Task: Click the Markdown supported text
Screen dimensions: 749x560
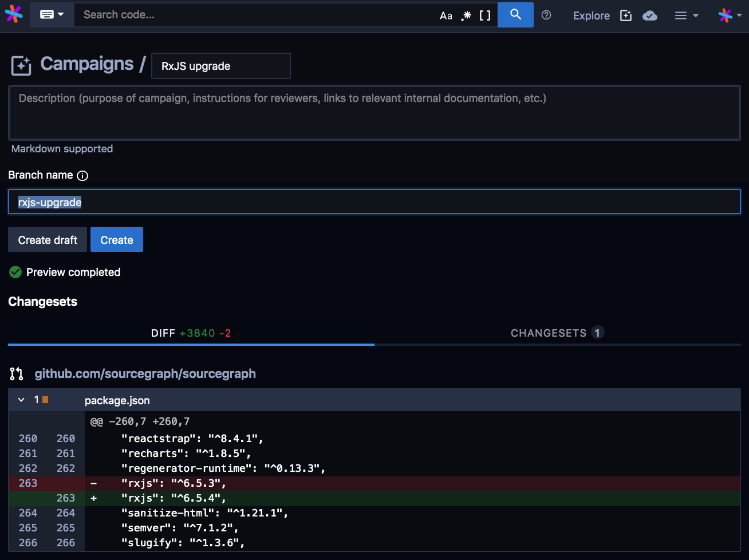Action: pos(62,149)
